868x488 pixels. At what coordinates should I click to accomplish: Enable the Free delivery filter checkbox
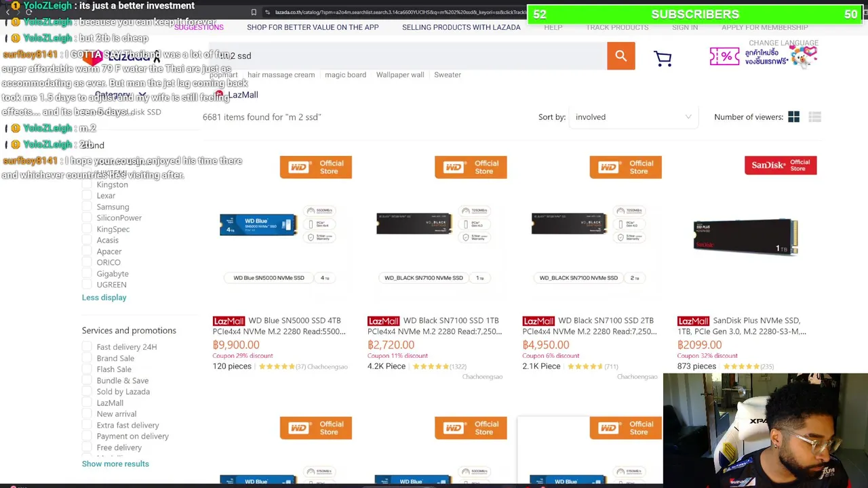pos(87,447)
